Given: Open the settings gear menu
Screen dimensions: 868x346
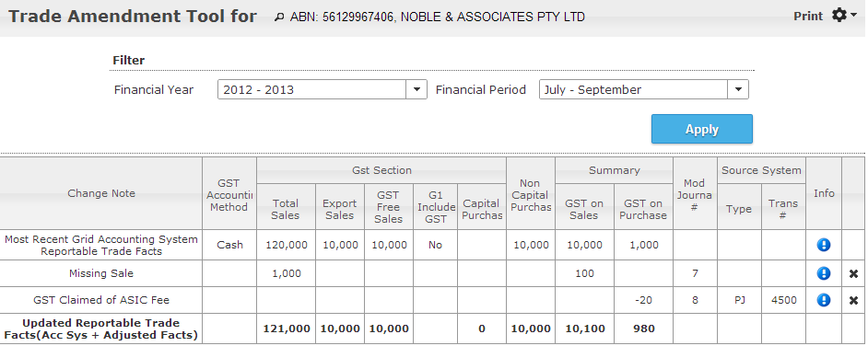Looking at the screenshot, I should coord(844,16).
